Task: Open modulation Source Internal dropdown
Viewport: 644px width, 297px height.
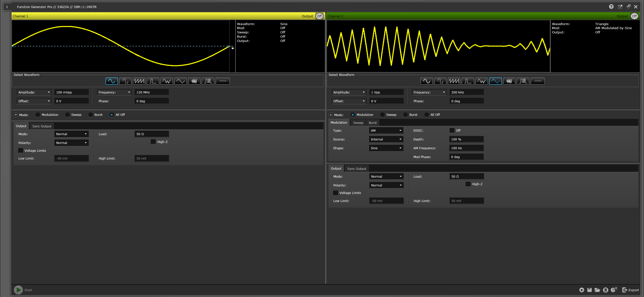Action: (386, 139)
